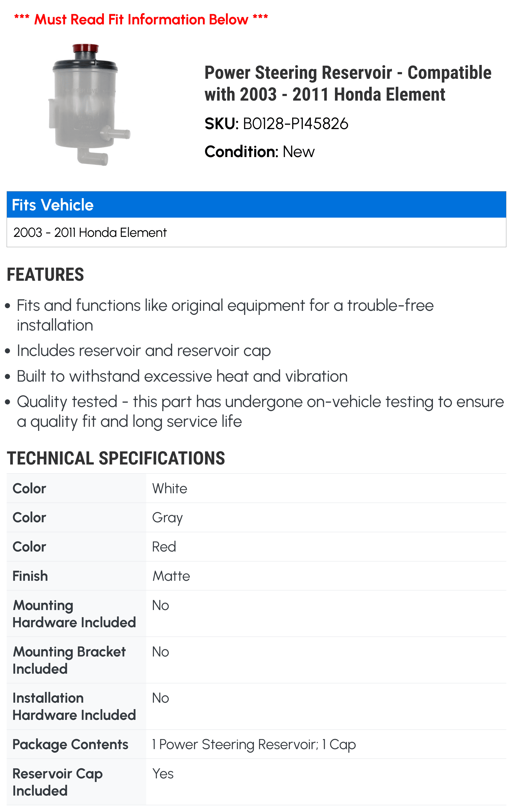The image size is (513, 812).
Task: Click the Color Red specification value
Action: [x=164, y=547]
